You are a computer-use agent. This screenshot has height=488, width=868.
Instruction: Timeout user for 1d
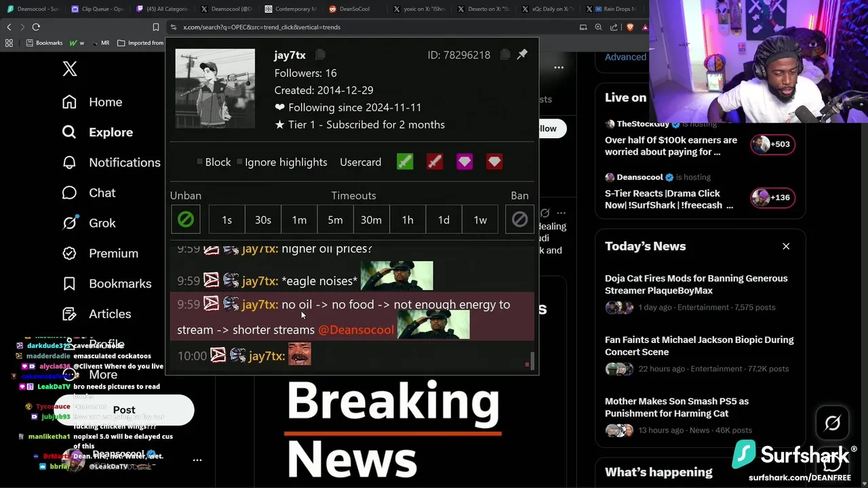pyautogui.click(x=443, y=220)
